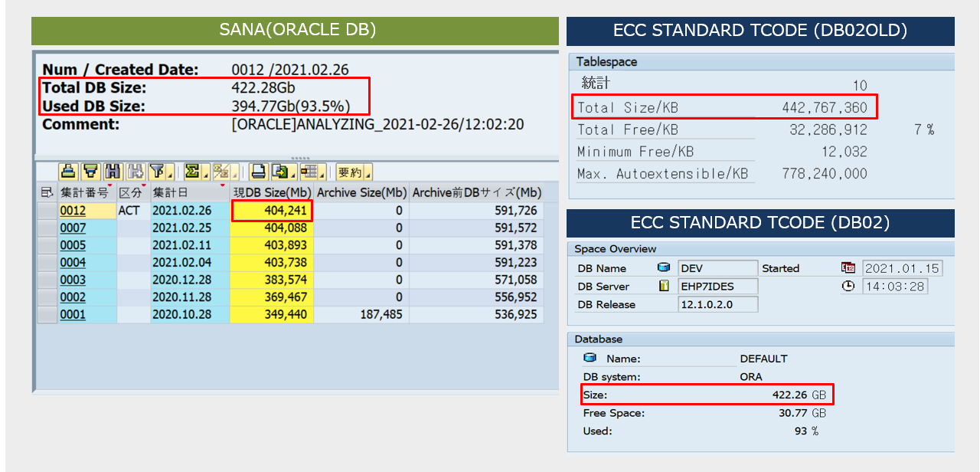Click the [ORACLE]ANALYZING comment text

377,124
